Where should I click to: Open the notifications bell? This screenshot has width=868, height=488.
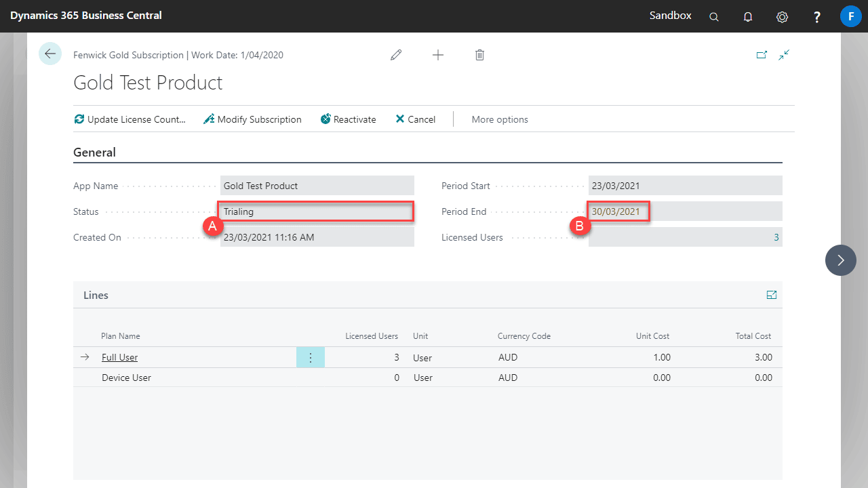pos(748,17)
